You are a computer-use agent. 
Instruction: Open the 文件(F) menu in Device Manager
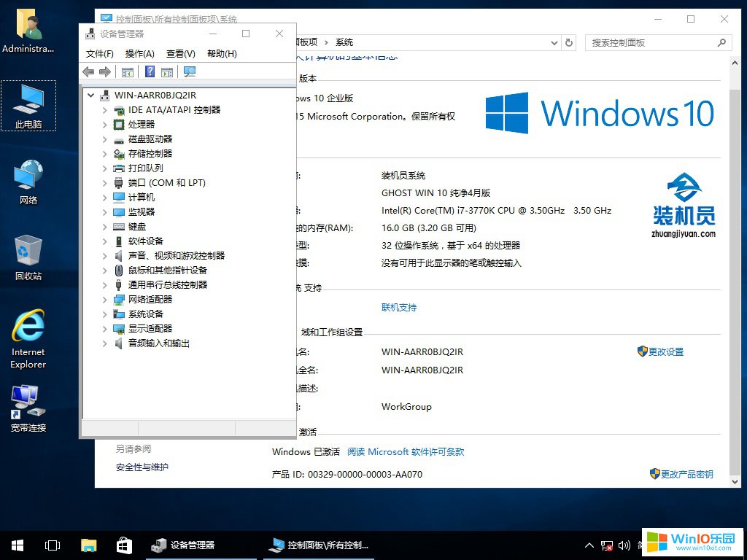tap(99, 54)
